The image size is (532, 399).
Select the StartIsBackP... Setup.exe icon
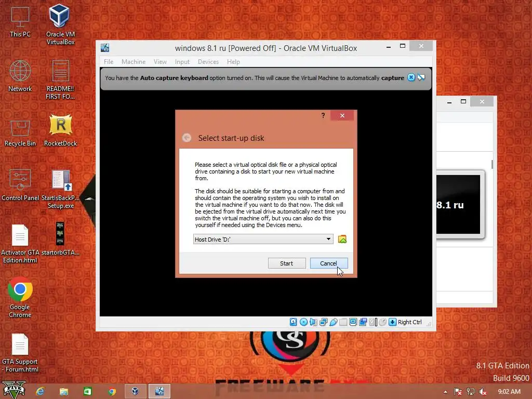coord(60,189)
